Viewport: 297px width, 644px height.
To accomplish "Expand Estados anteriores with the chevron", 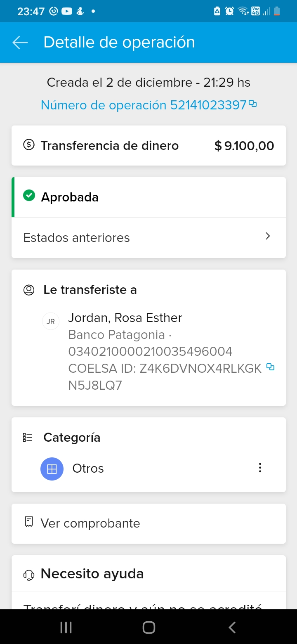I will 268,236.
